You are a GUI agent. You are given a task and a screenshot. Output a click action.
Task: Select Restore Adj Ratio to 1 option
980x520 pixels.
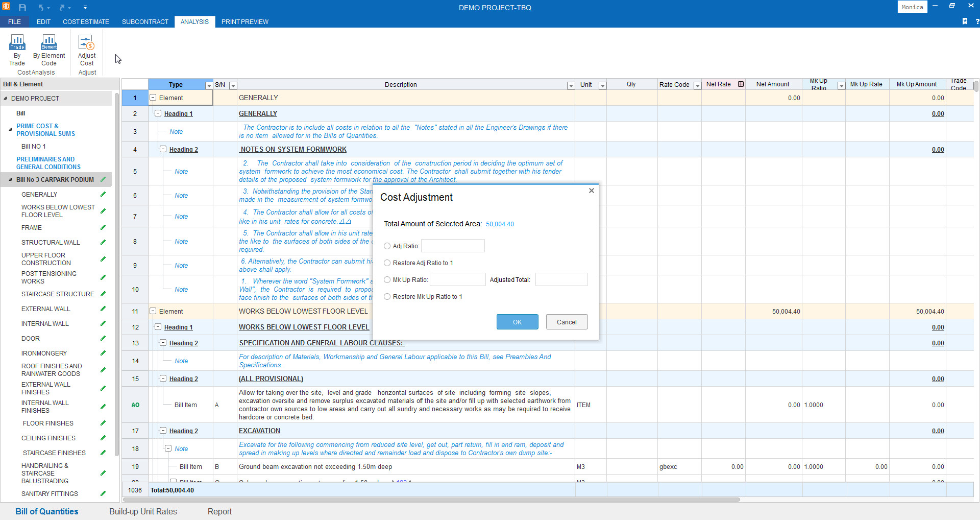(x=387, y=263)
